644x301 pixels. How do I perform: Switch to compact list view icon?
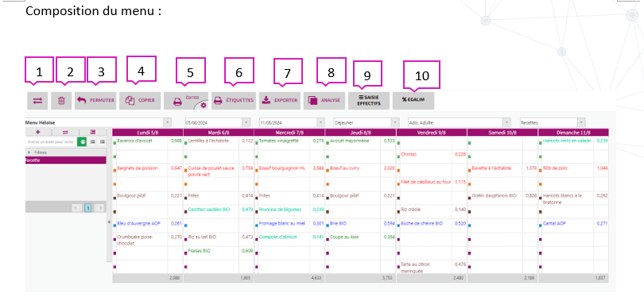(x=92, y=141)
